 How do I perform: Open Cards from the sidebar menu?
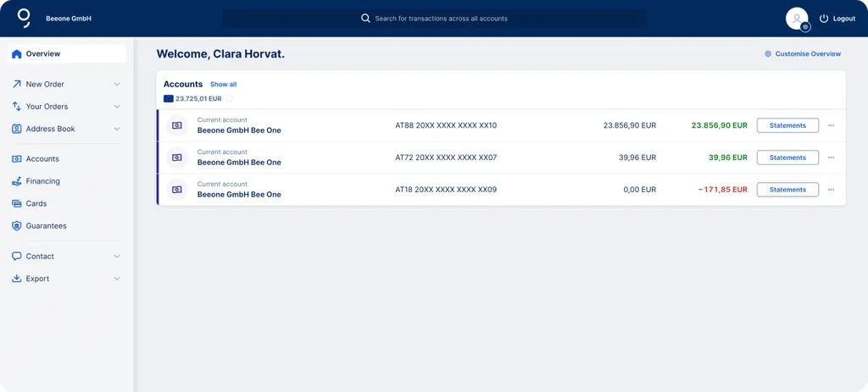pos(36,203)
